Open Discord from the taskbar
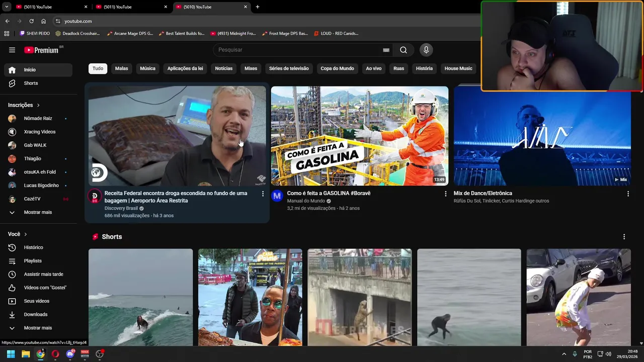Viewport: 644px width, 362px height. (x=70, y=354)
